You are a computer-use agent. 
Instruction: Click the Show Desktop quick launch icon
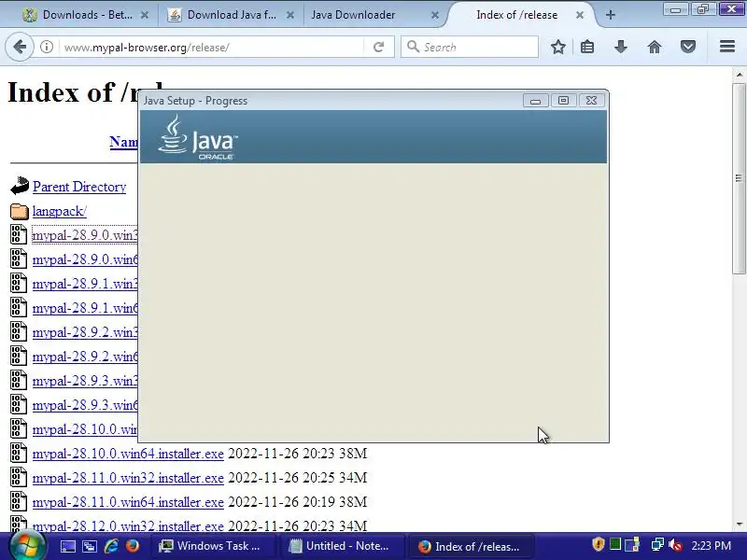click(67, 546)
